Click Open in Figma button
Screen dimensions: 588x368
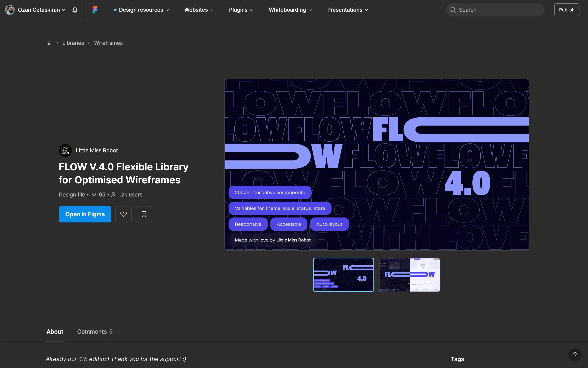click(85, 214)
